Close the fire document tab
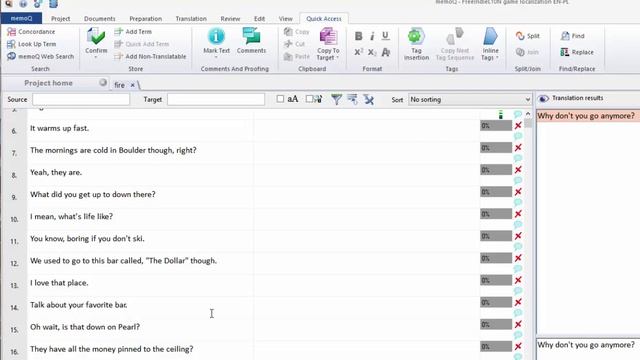This screenshot has height=360, width=640. point(132,85)
